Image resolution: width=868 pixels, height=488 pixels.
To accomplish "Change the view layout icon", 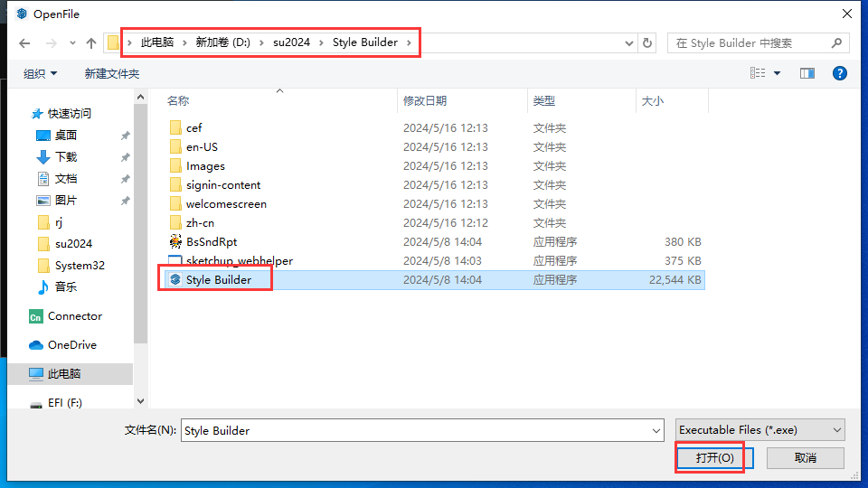I will coord(758,73).
